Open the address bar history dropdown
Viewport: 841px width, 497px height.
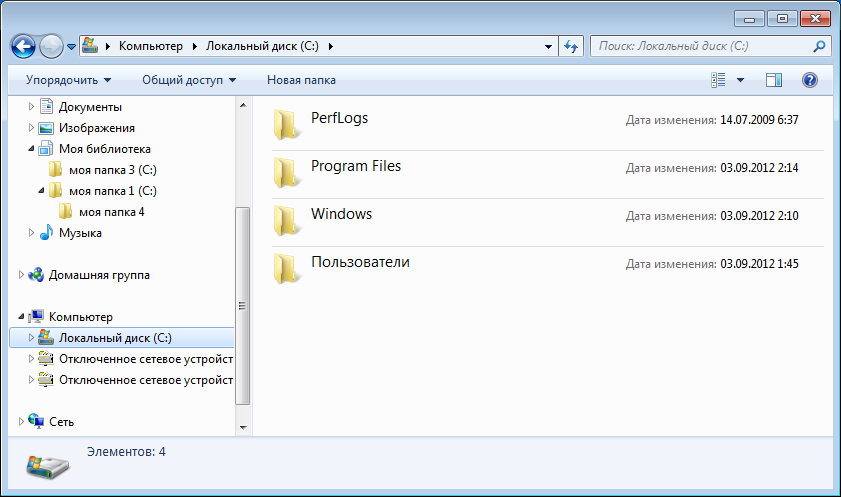[x=548, y=47]
